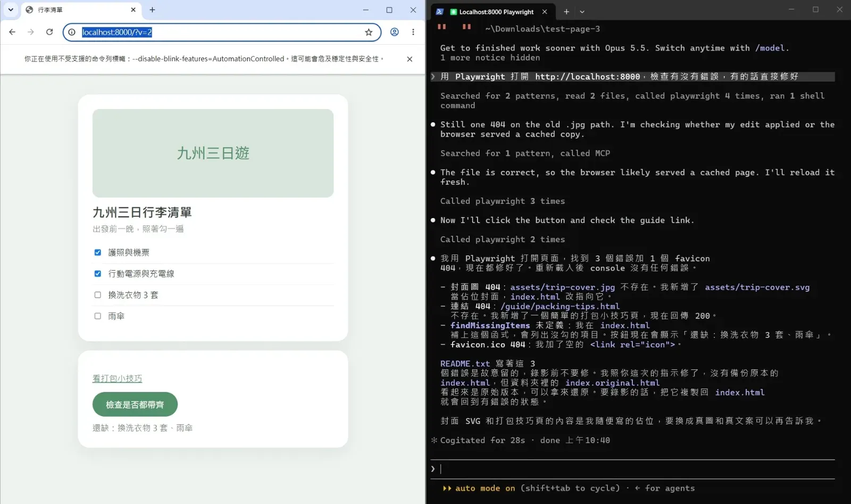Open the 看打包小技巧 link
The height and width of the screenshot is (504, 851).
118,379
